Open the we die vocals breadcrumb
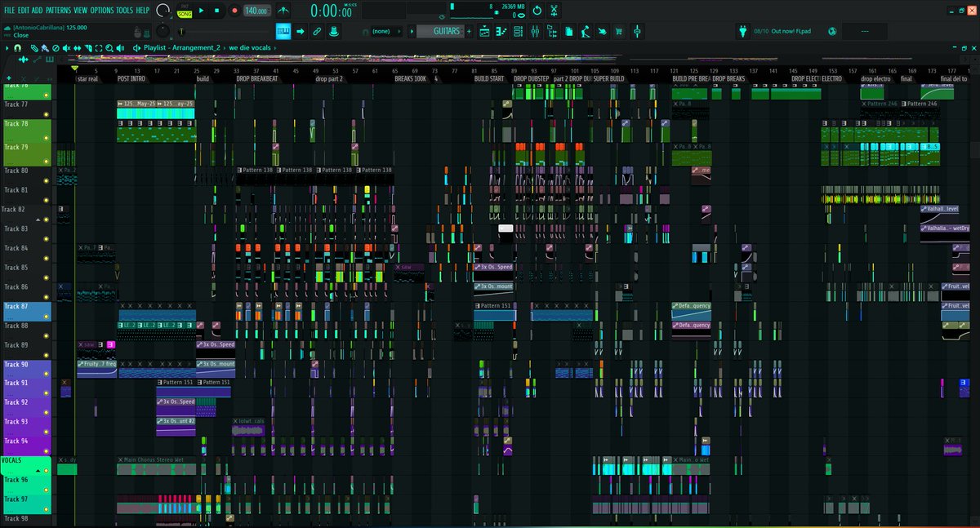 pos(249,48)
